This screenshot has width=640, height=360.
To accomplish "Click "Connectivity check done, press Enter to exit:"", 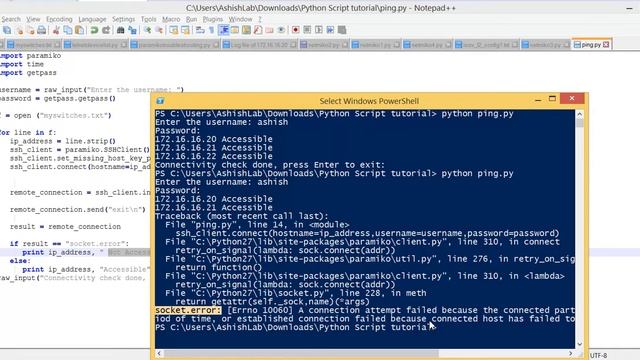I will point(270,165).
